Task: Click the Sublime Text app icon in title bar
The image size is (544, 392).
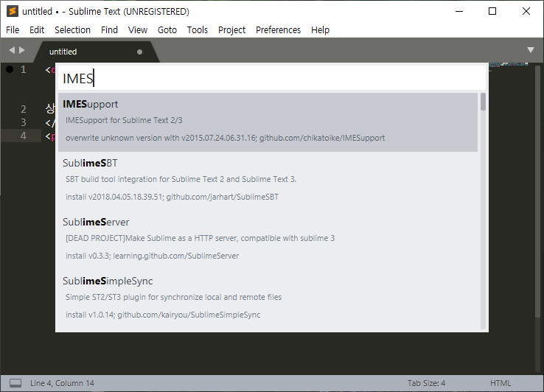Action: point(13,12)
